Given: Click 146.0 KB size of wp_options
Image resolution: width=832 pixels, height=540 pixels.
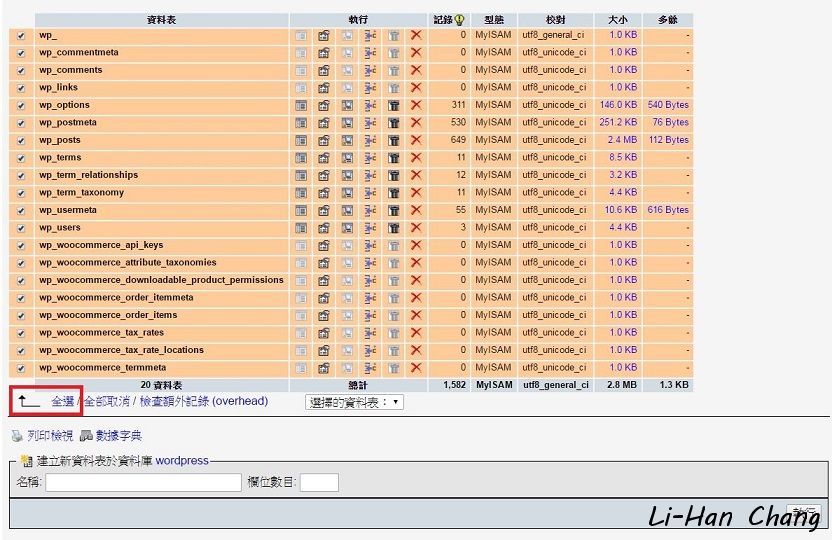Looking at the screenshot, I should point(618,105).
